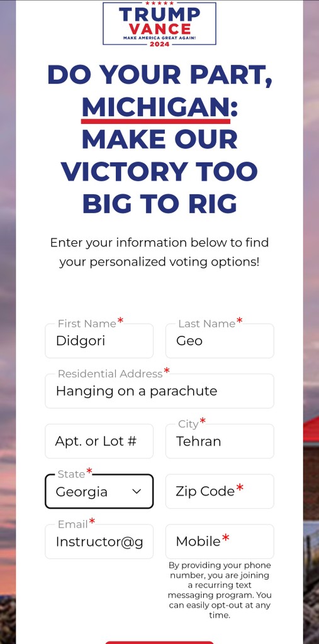Click the State field label text
The width and height of the screenshot is (319, 644).
(x=71, y=474)
